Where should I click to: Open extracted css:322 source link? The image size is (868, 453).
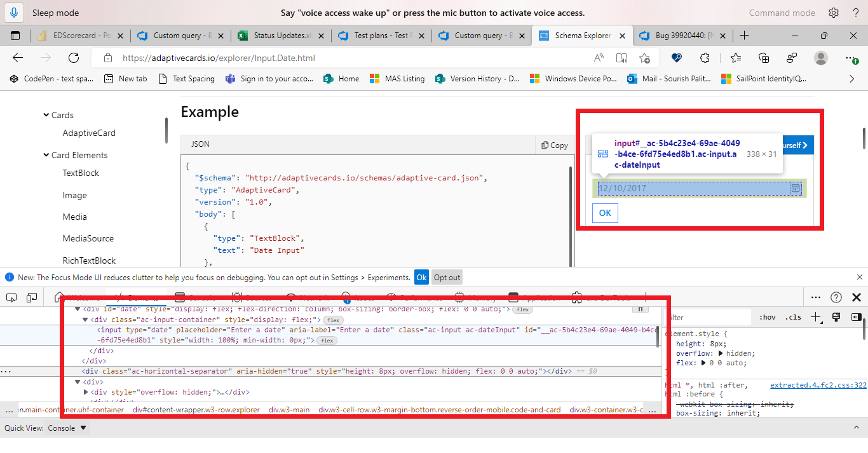tap(818, 385)
